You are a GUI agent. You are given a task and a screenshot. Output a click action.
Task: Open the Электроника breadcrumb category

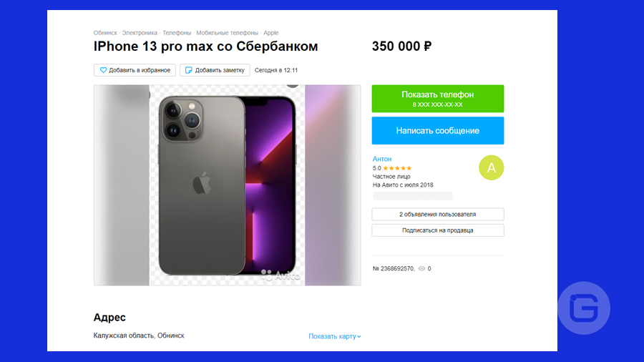(140, 33)
